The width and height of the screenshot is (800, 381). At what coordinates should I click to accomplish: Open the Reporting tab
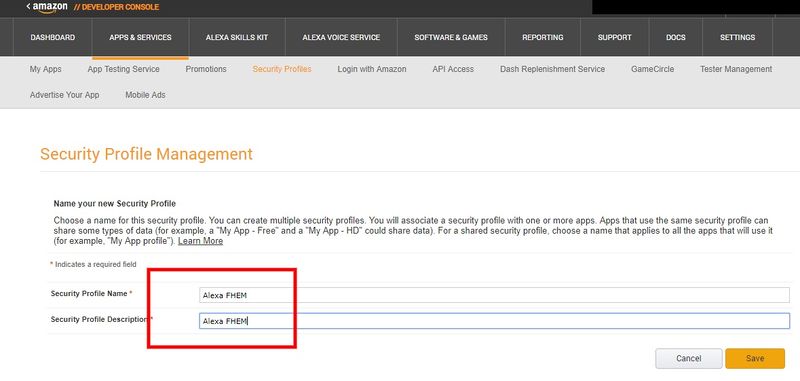tap(543, 37)
